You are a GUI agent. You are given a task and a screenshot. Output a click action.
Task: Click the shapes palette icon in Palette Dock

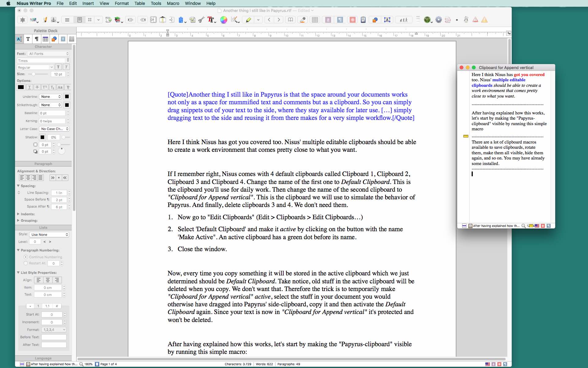point(54,39)
